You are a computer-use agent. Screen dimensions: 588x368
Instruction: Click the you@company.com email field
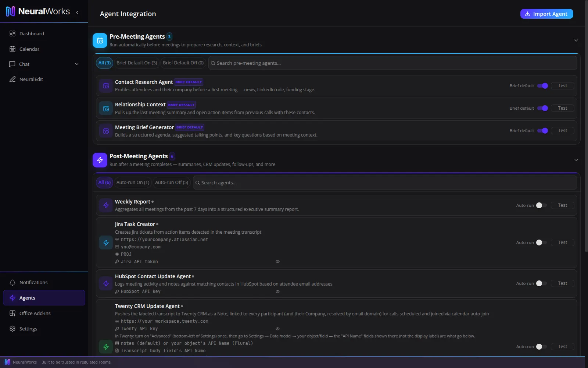click(198, 247)
